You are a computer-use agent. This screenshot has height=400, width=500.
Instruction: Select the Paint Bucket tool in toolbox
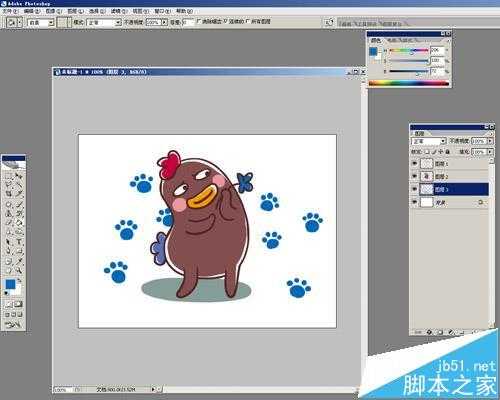click(18, 223)
